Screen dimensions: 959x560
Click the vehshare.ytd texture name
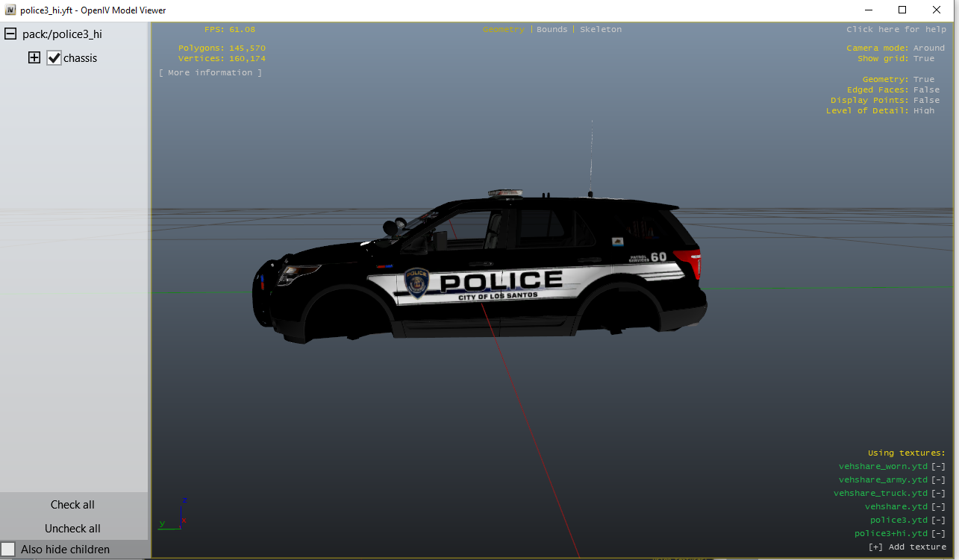[896, 506]
